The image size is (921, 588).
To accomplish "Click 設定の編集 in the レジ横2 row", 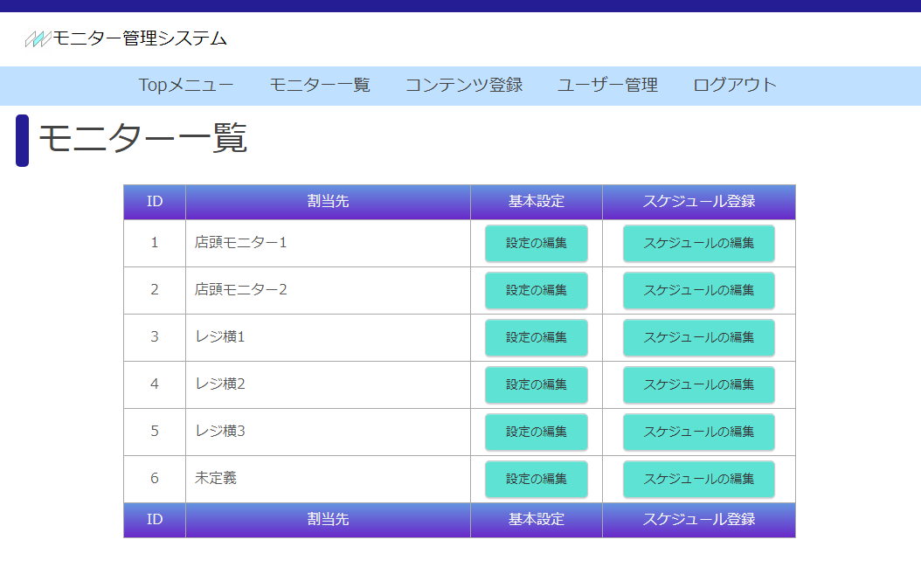I will 537,384.
